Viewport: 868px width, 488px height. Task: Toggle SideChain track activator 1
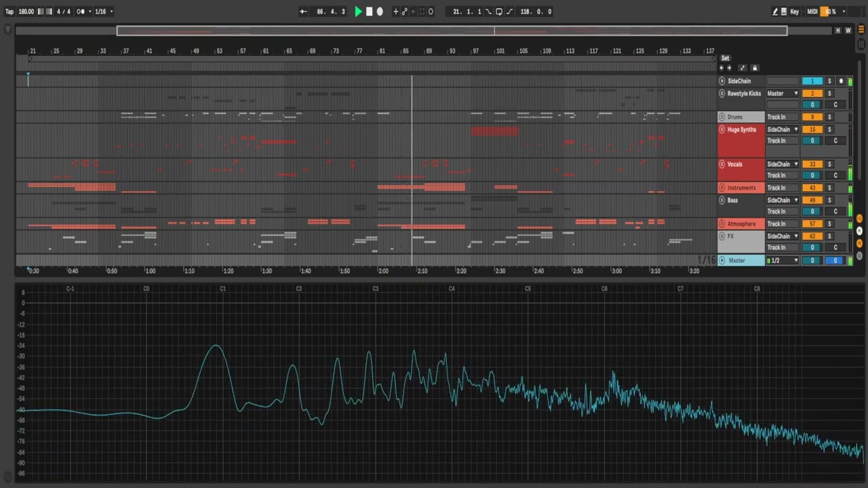click(x=812, y=81)
